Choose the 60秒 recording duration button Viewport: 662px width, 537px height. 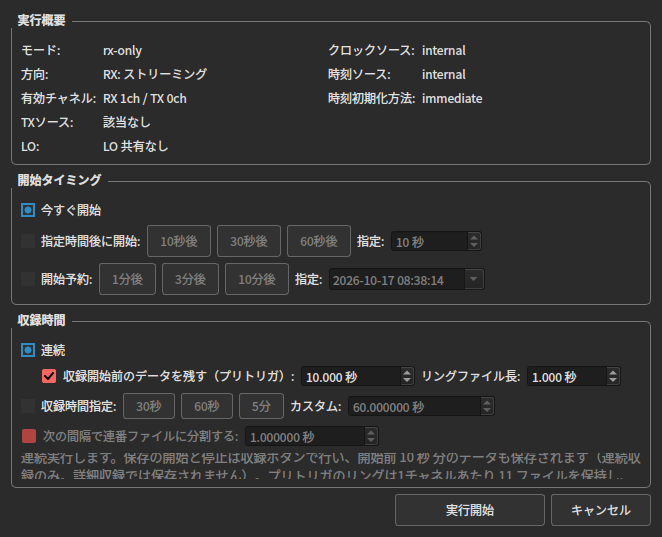(207, 406)
